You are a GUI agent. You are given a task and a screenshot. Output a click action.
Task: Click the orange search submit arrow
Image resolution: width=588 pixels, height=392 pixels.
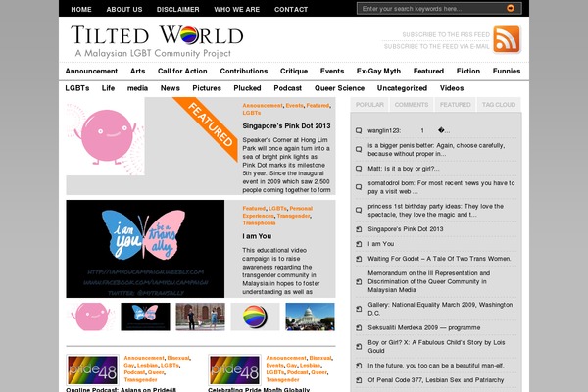(511, 8)
